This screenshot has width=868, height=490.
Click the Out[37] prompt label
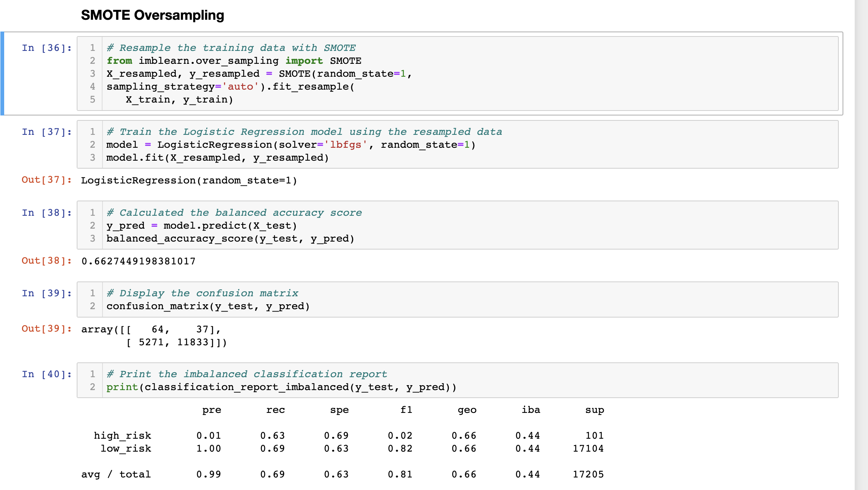tap(46, 180)
